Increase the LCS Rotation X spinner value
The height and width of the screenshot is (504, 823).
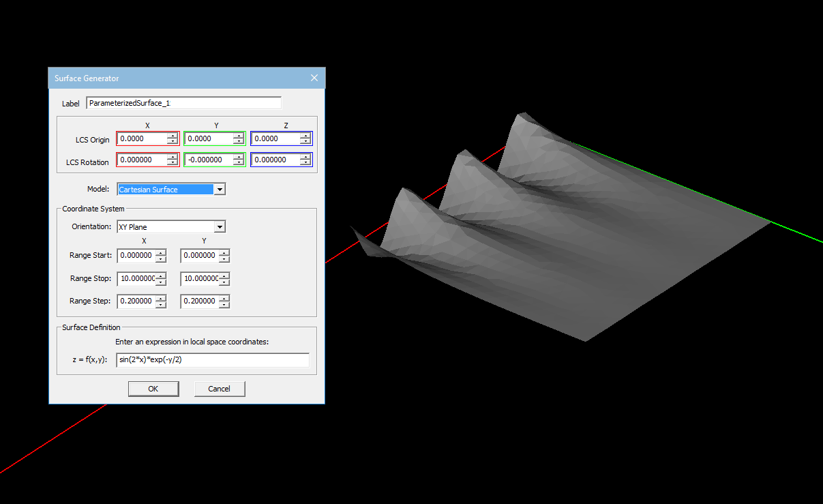tap(173, 157)
